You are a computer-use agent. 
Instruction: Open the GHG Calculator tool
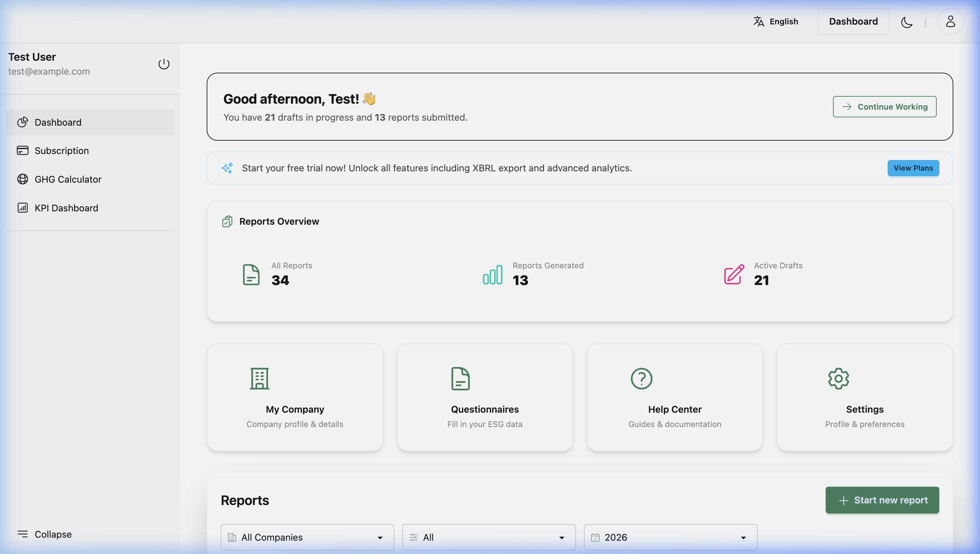[68, 179]
